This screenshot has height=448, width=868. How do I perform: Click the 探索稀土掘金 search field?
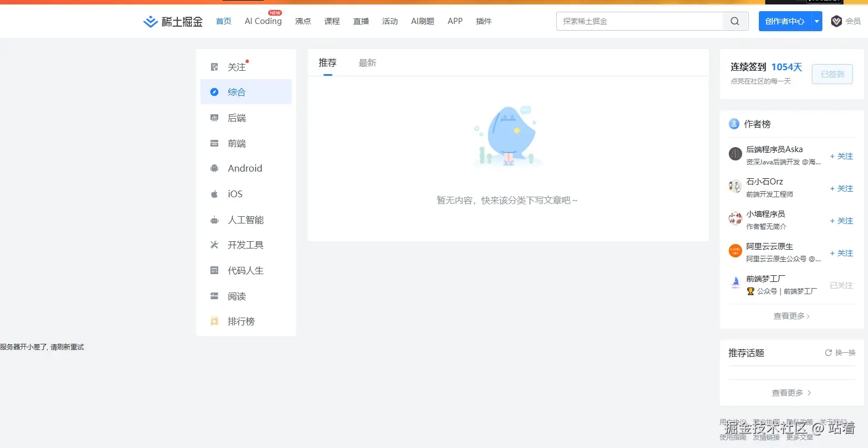(639, 21)
